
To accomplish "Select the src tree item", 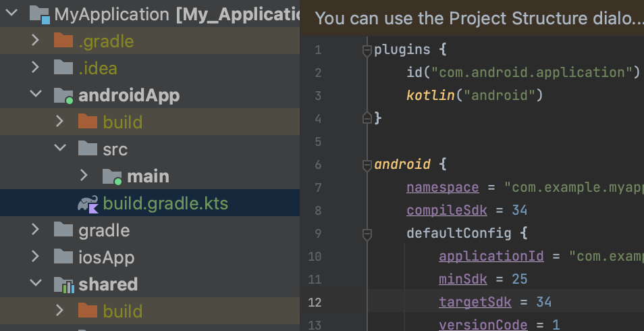I will (x=150, y=149).
